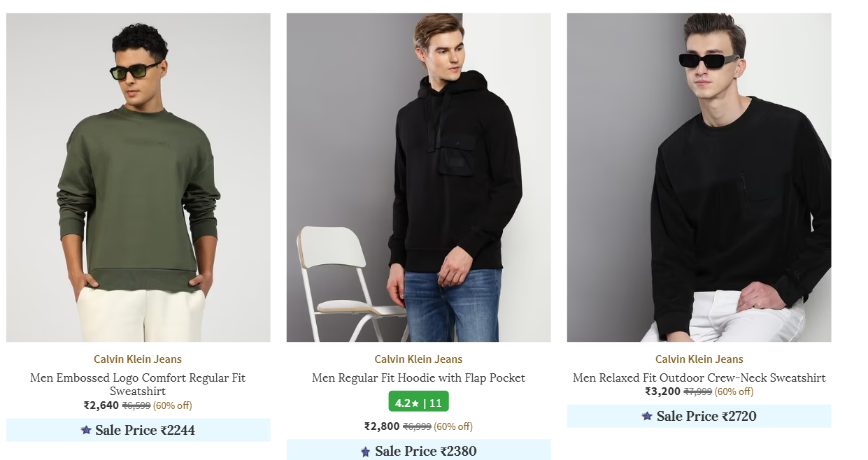
Task: Open Men Regular Fit Hoodie with Flap Pocket
Action: (x=418, y=378)
